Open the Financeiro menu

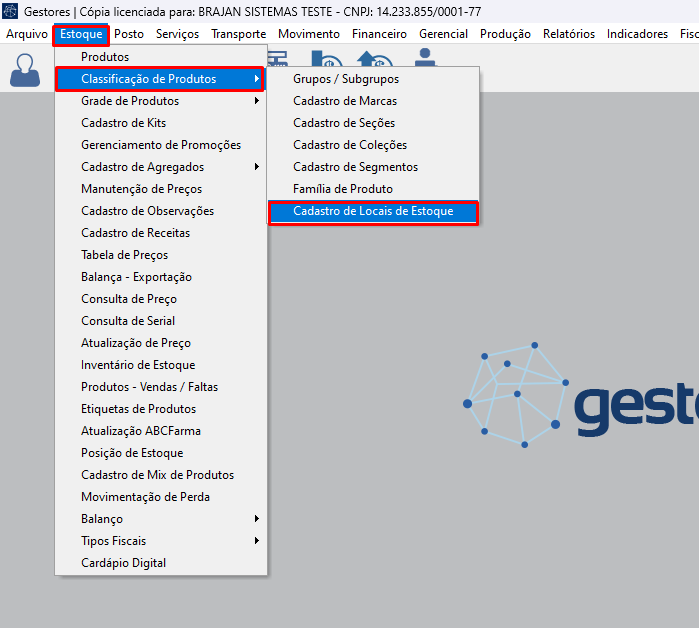[379, 34]
